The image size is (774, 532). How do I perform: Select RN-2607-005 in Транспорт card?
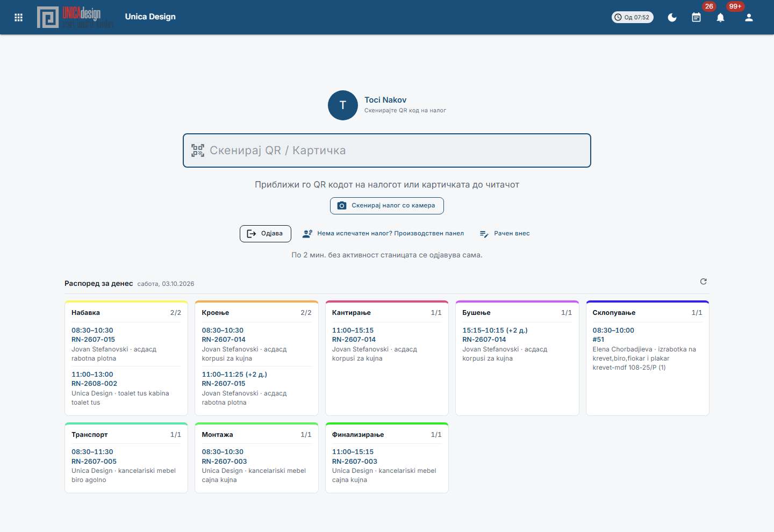pos(94,462)
